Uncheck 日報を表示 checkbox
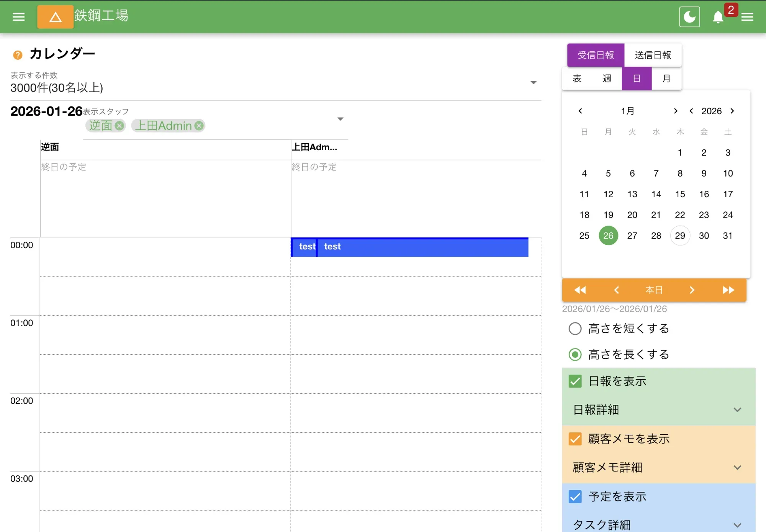The height and width of the screenshot is (532, 766). coord(575,381)
